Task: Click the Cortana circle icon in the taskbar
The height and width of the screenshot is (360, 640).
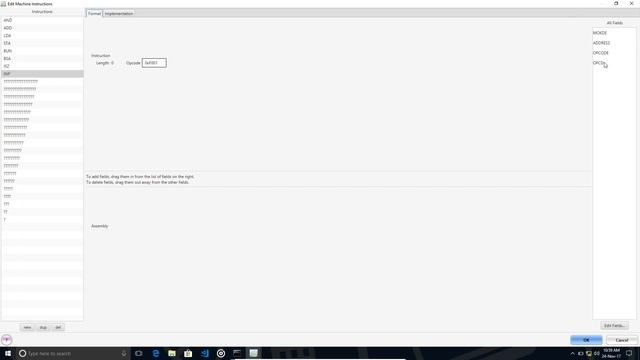Action: tap(22, 353)
